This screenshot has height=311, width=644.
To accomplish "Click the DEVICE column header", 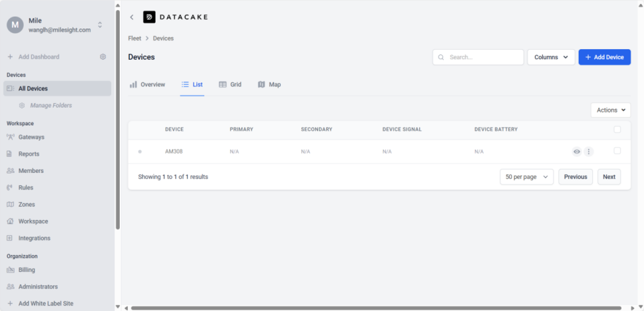I will point(174,129).
